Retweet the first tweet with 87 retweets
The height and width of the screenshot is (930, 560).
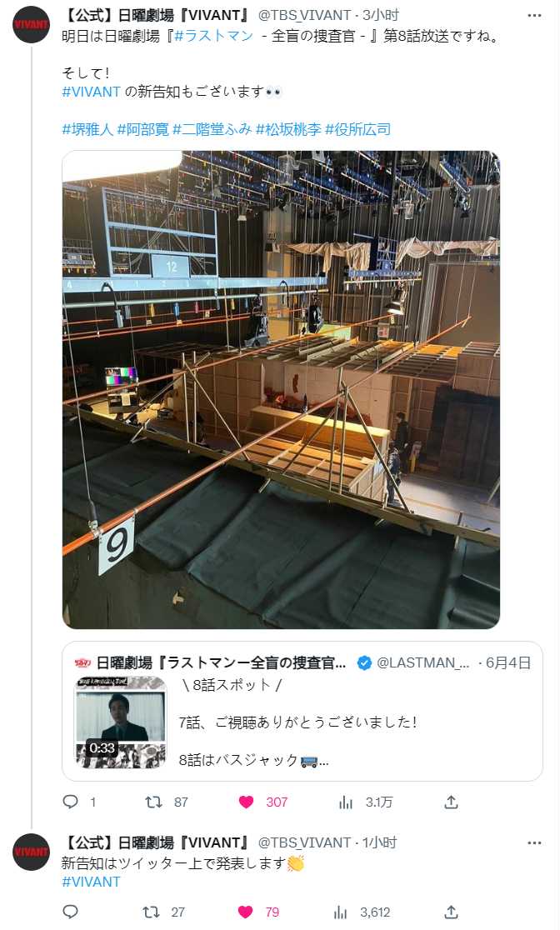click(153, 802)
